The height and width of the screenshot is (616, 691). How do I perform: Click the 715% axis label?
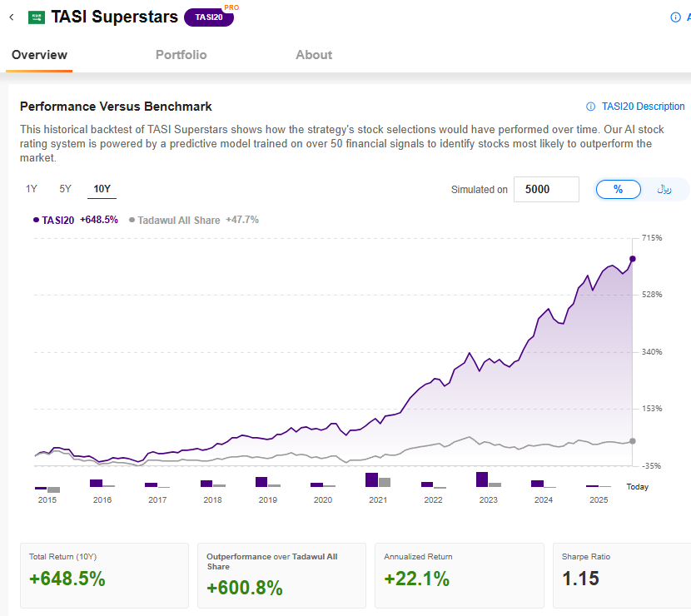(x=652, y=238)
